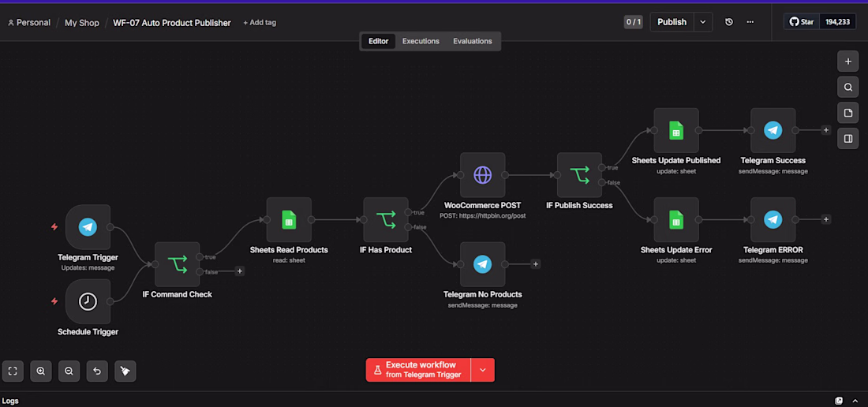Viewport: 868px width, 407px height.
Task: Zoom out of the canvas
Action: click(69, 371)
